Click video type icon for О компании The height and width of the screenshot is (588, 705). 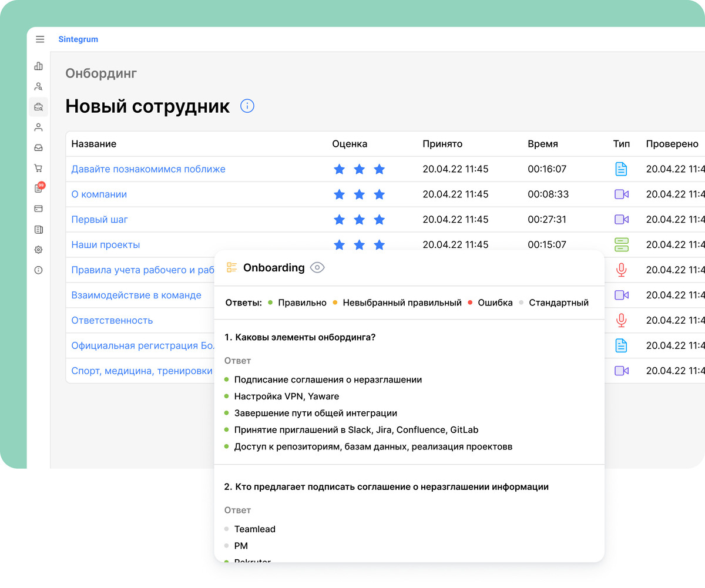point(622,194)
